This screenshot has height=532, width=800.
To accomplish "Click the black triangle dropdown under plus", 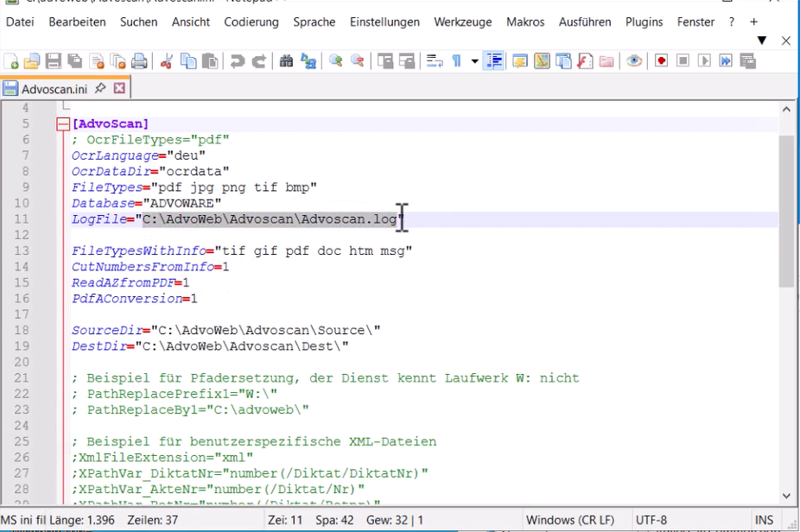I will pos(762,41).
